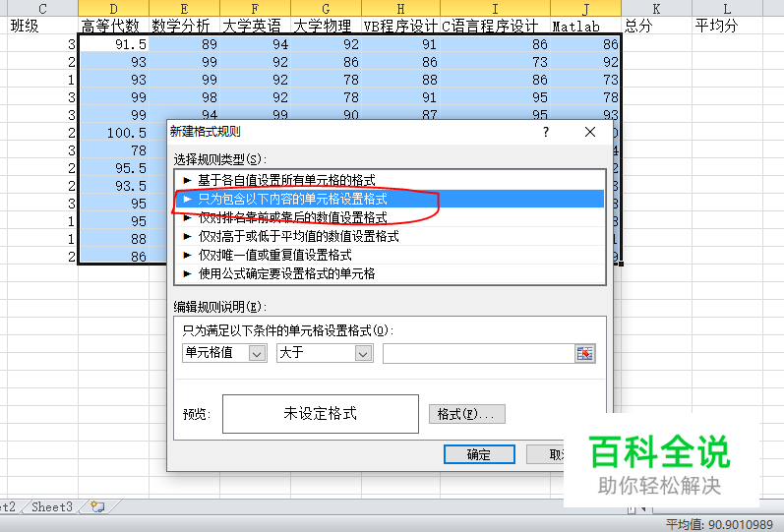The image size is (784, 532).
Task: Confirm with the 确定 button
Action: pyautogui.click(x=479, y=454)
